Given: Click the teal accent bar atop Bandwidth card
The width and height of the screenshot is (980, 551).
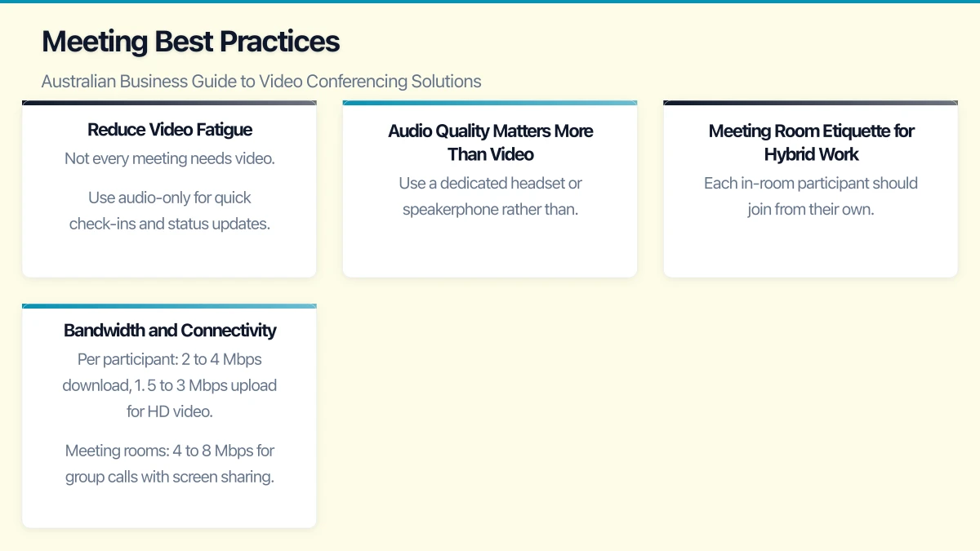Looking at the screenshot, I should click(x=169, y=306).
